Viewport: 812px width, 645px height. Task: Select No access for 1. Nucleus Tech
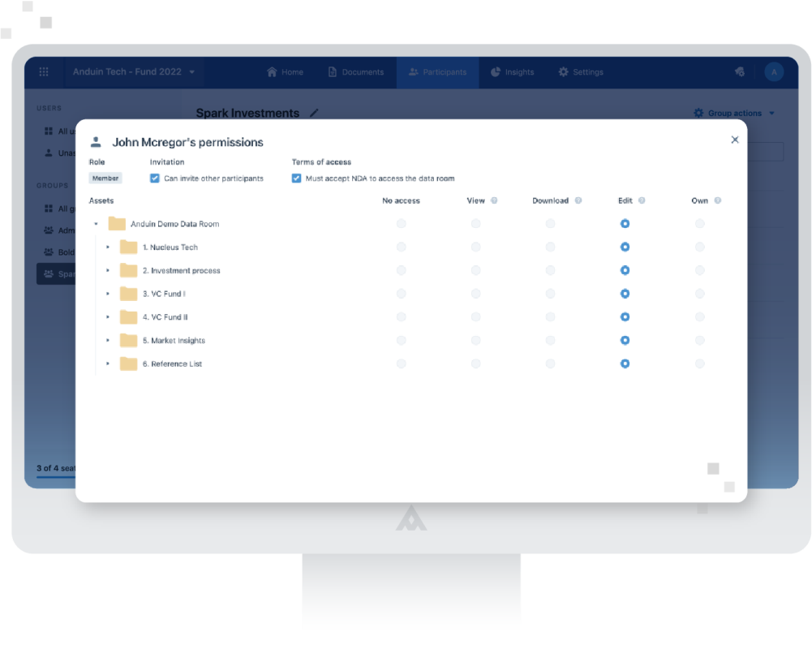click(x=401, y=247)
